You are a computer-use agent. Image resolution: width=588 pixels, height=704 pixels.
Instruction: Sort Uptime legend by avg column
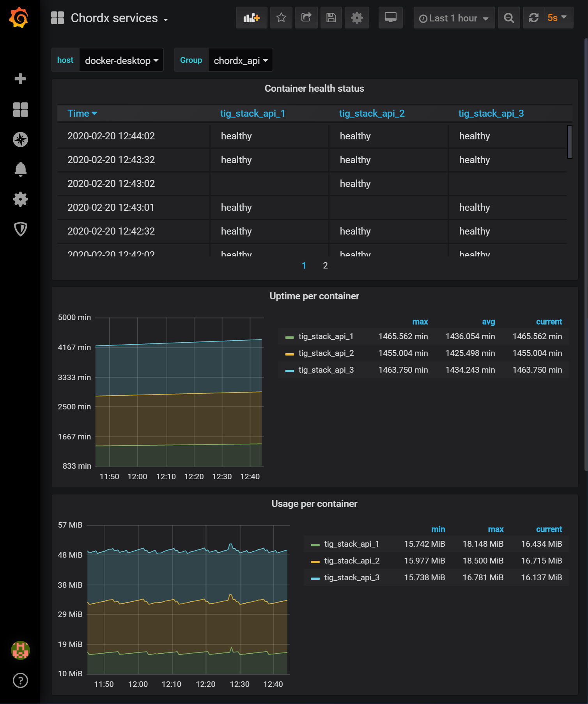pyautogui.click(x=488, y=322)
